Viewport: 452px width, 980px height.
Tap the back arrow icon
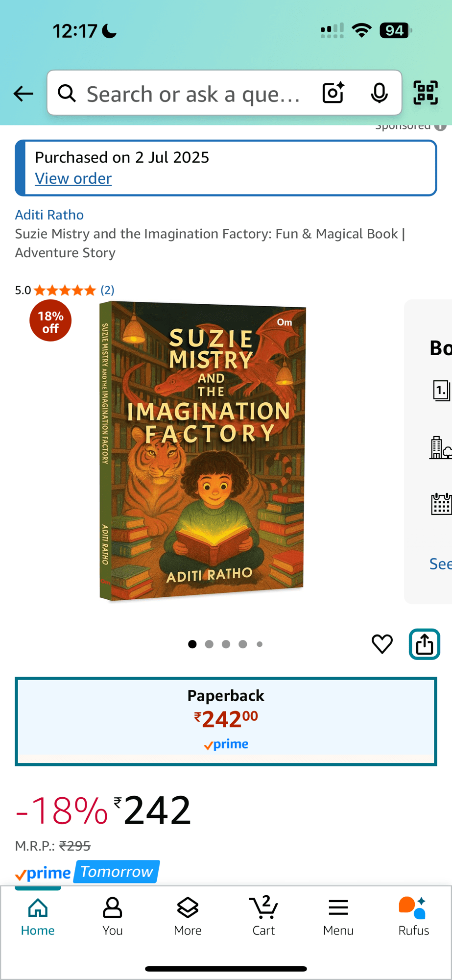coord(24,93)
